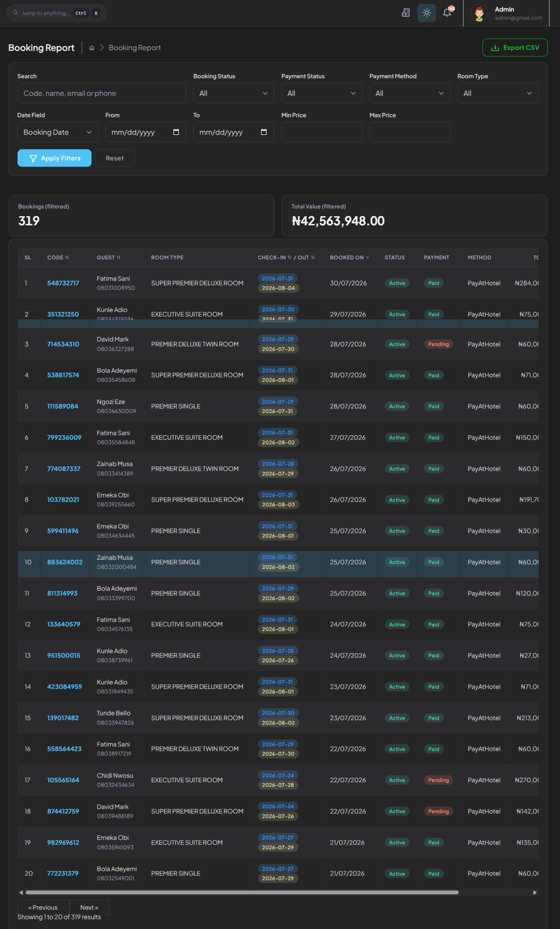Click the METHOD column header
This screenshot has width=560, height=929.
point(479,258)
